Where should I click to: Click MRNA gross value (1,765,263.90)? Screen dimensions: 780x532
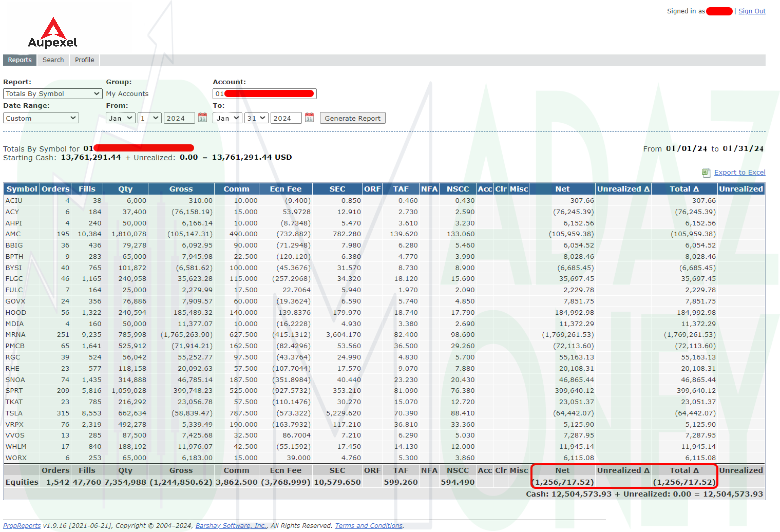pos(187,335)
